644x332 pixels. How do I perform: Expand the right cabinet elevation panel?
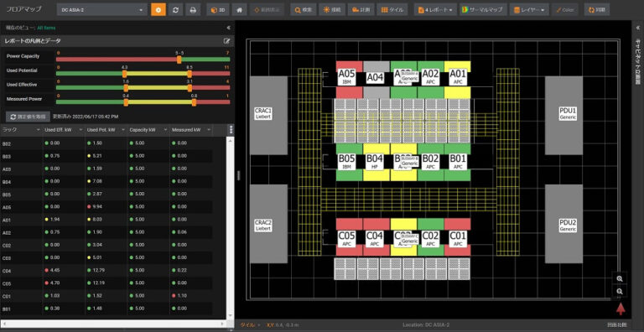[x=638, y=28]
